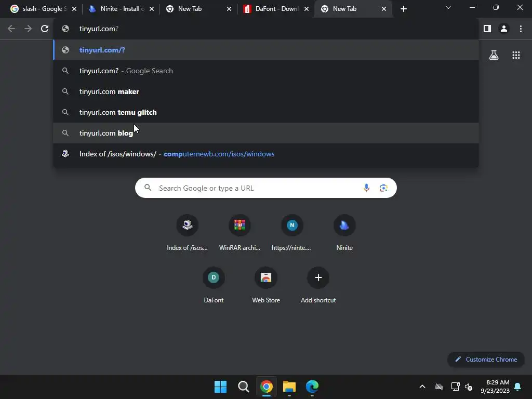Click the network tray icon
The image size is (532, 399).
(x=455, y=387)
